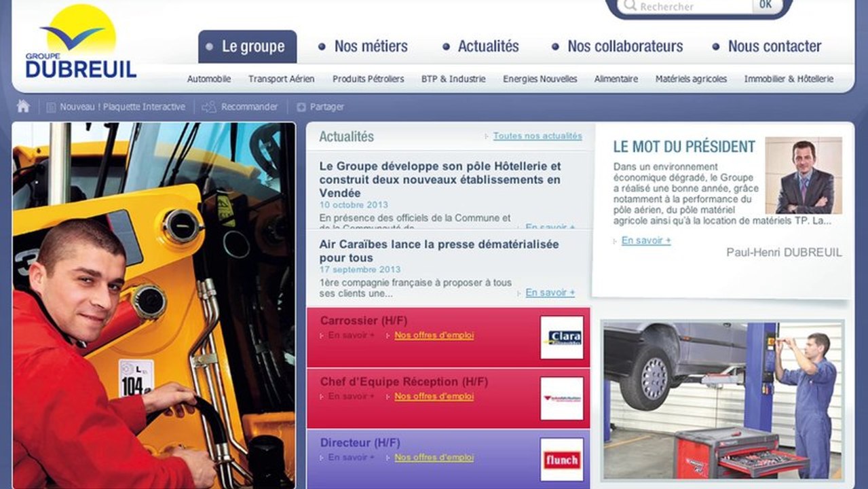868x489 pixels.
Task: Click the car mechanic garage image
Action: (x=722, y=401)
